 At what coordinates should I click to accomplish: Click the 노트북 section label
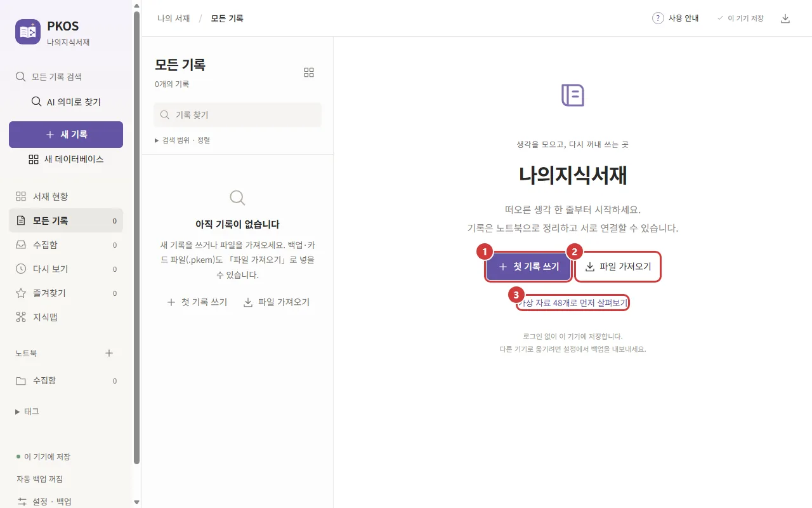click(26, 353)
